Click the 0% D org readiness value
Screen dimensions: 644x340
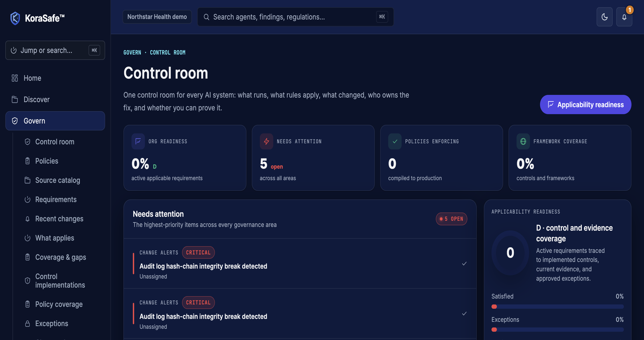tap(144, 164)
